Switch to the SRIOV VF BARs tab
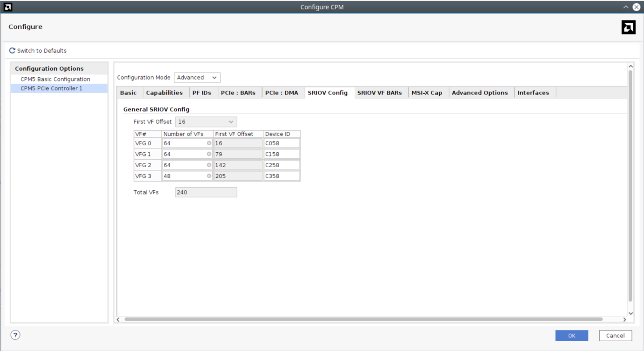The height and width of the screenshot is (351, 644). (379, 93)
